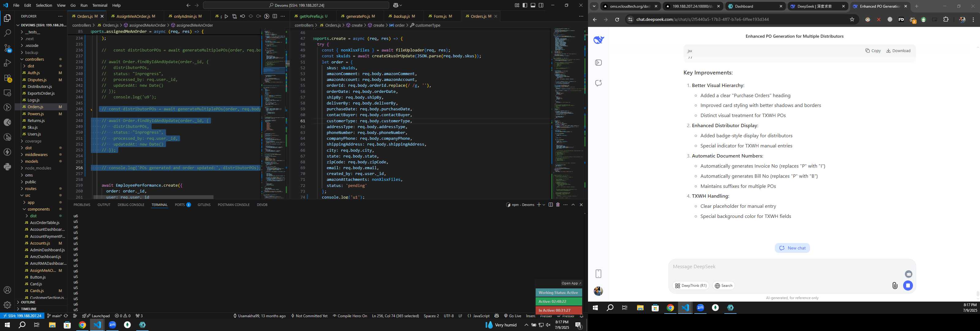980x331 pixels.
Task: Open DeepSeek sidebar toggle icon
Action: coord(598,63)
